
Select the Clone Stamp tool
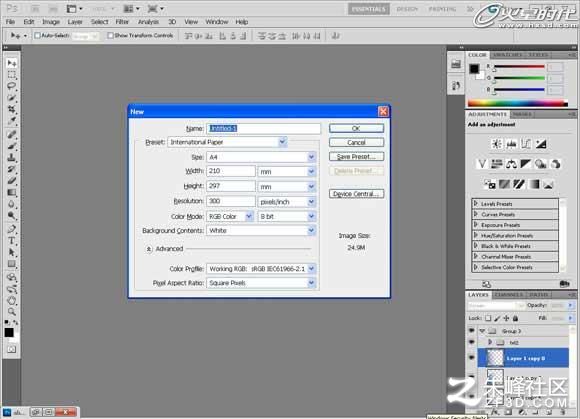coord(11,158)
